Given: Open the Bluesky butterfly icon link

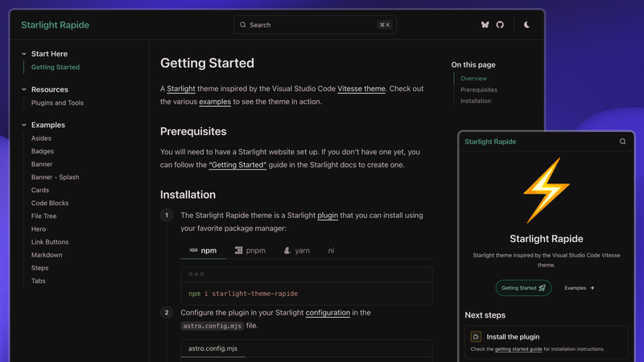Looking at the screenshot, I should [485, 25].
